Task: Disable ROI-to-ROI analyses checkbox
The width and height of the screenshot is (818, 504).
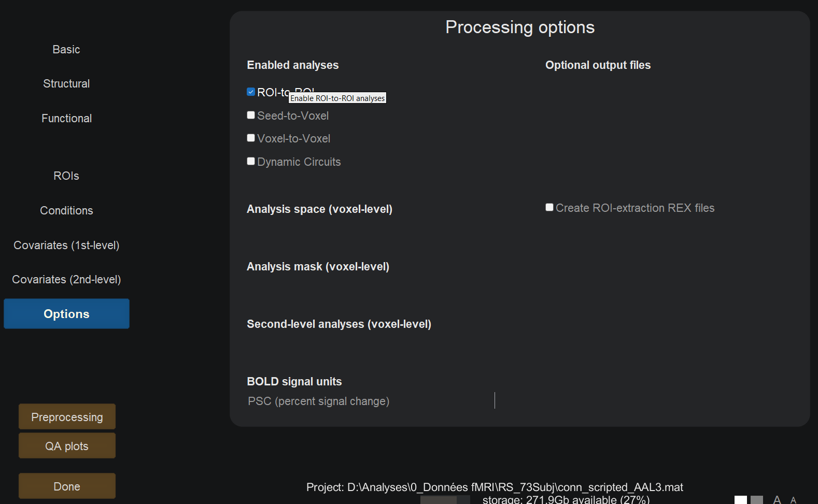Action: tap(251, 92)
